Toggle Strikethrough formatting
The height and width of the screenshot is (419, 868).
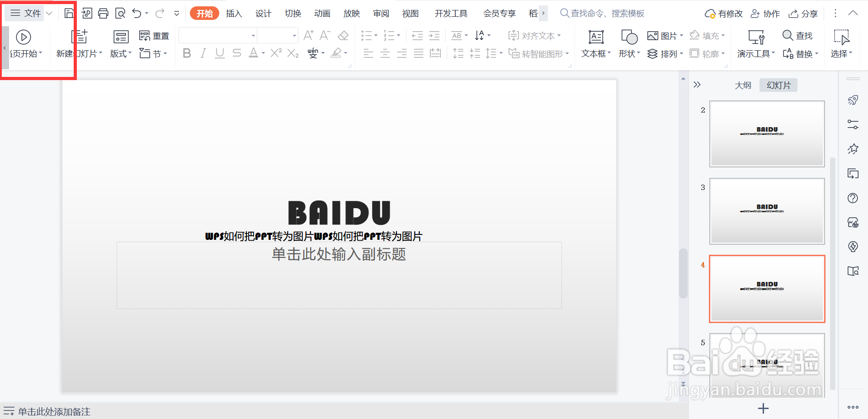pyautogui.click(x=236, y=53)
